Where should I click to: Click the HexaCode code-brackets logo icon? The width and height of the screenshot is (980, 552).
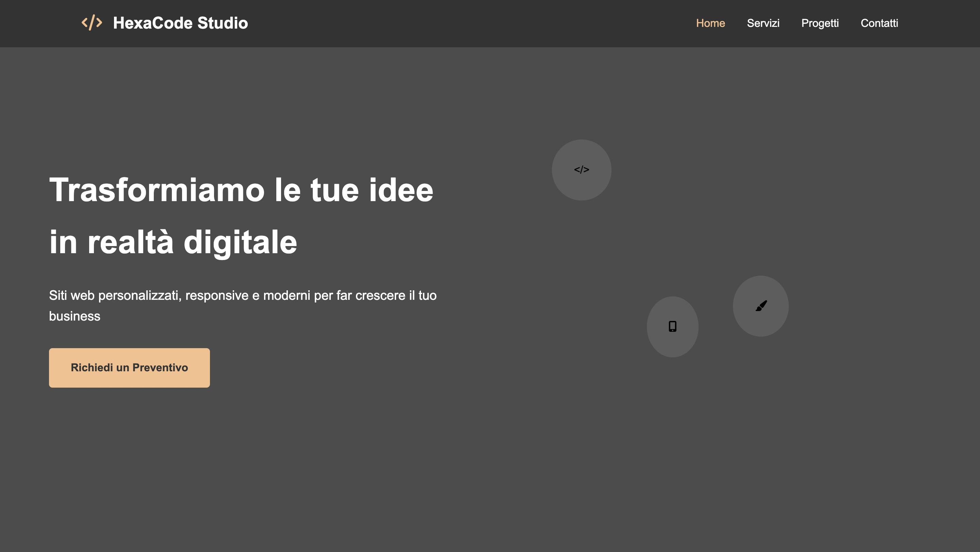pyautogui.click(x=92, y=23)
